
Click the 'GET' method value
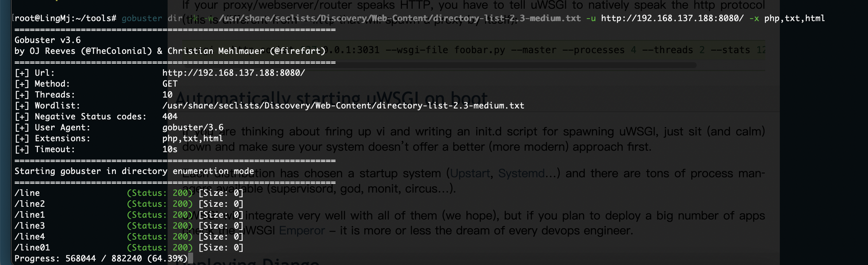click(170, 84)
